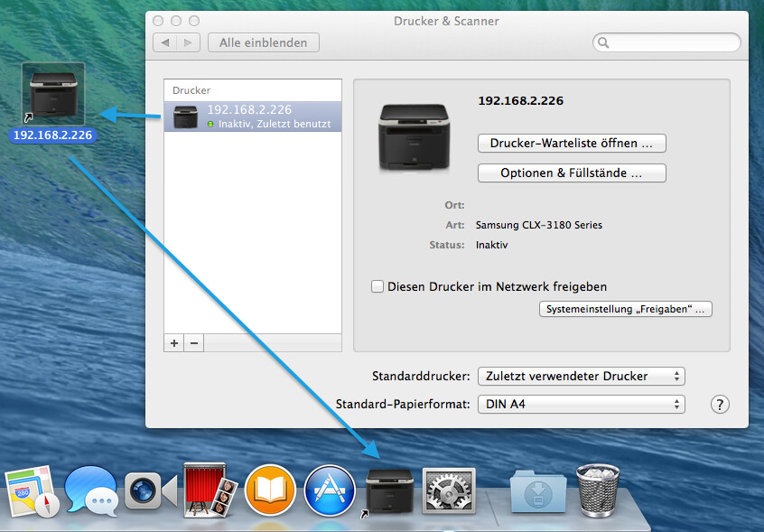Open the help question mark button
Image resolution: width=764 pixels, height=532 pixels.
pyautogui.click(x=720, y=405)
